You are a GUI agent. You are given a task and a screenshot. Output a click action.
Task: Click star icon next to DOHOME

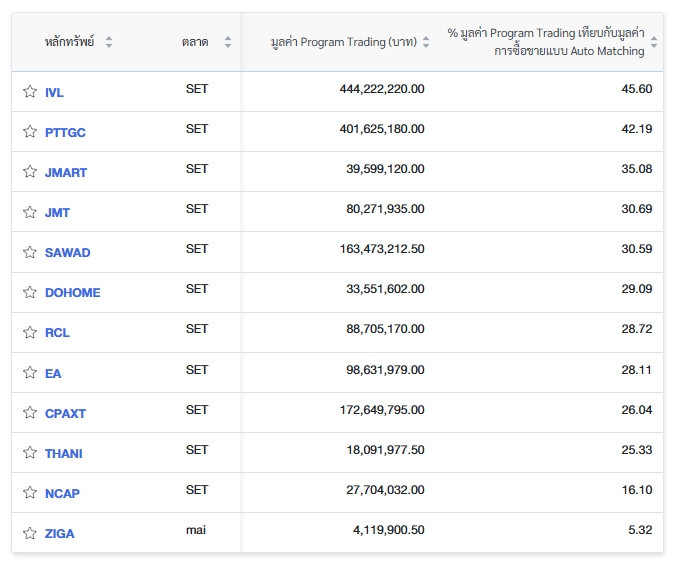(30, 292)
